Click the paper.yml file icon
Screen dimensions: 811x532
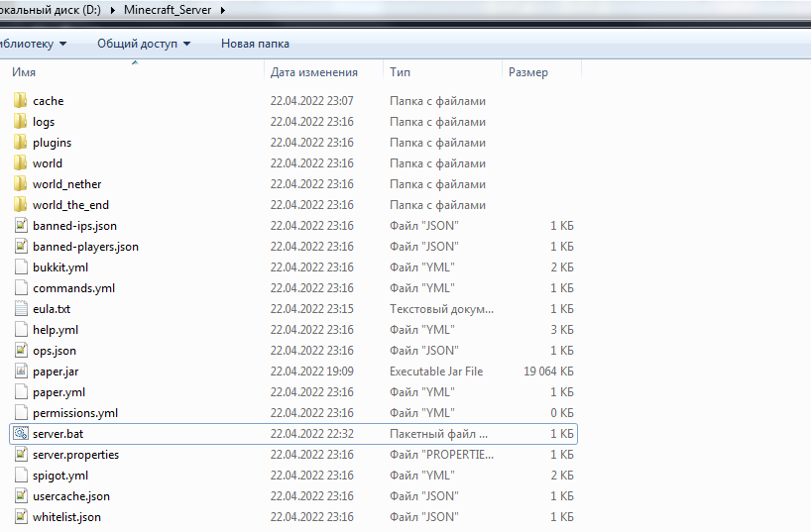tap(21, 392)
